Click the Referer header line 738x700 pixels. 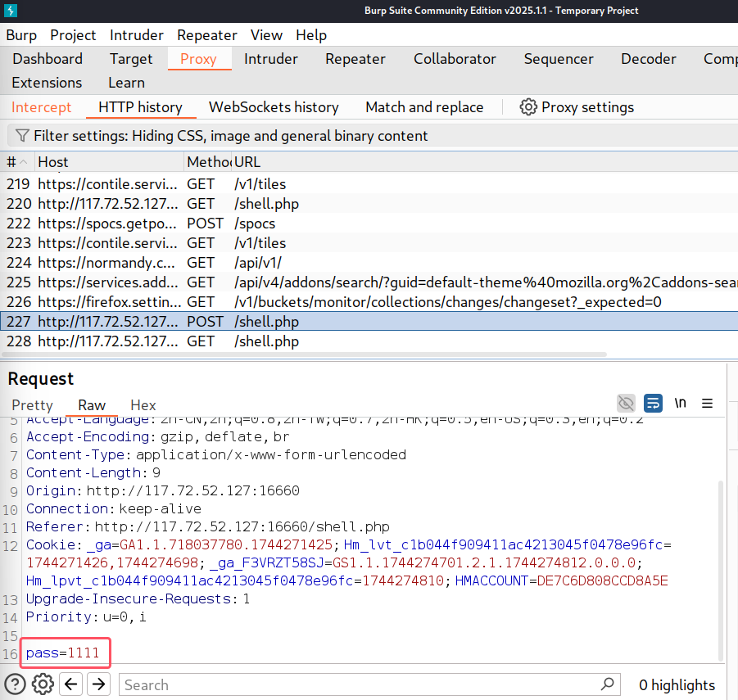pos(207,527)
